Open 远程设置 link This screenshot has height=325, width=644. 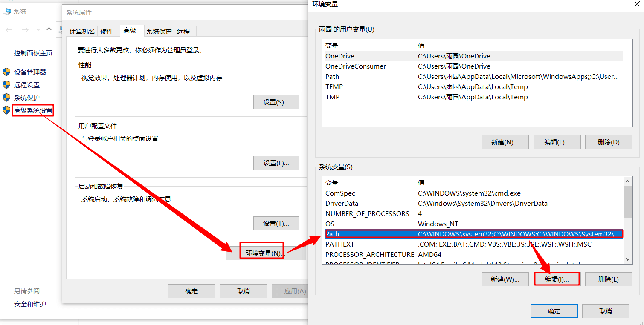(27, 85)
